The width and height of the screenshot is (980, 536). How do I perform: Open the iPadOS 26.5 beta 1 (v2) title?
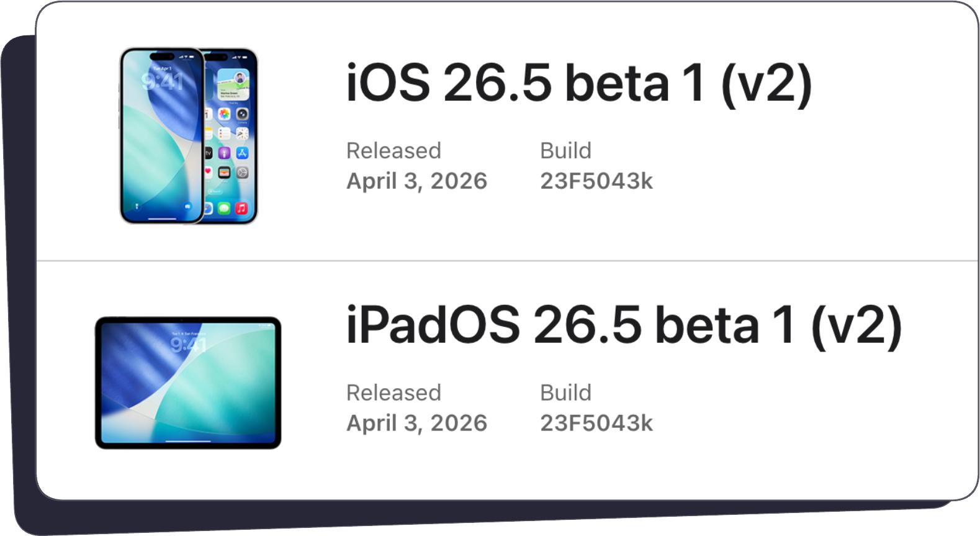623,325
